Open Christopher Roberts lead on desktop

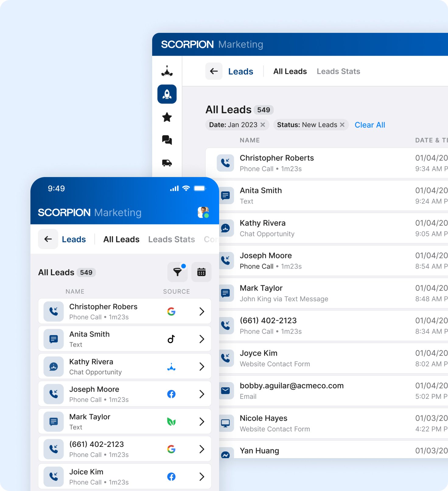click(327, 163)
